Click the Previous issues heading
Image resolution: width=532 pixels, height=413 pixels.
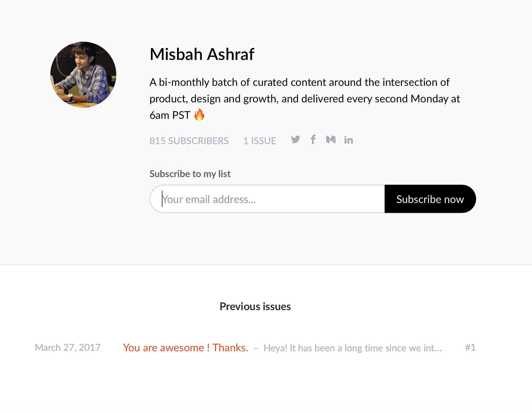pos(255,306)
